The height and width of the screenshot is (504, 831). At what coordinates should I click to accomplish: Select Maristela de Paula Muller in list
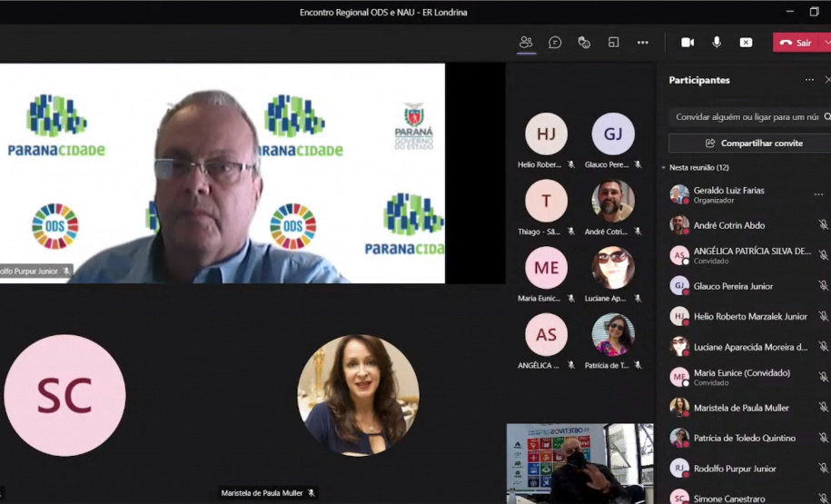(x=741, y=408)
